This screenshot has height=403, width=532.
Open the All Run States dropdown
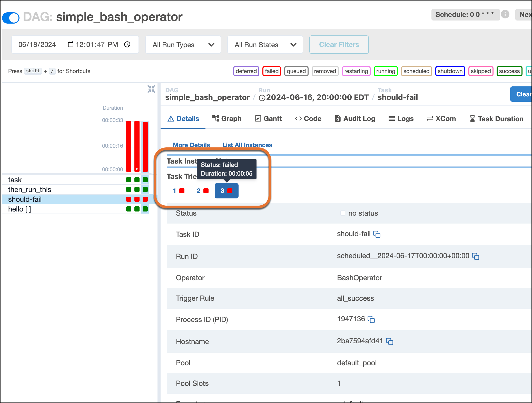tap(265, 45)
